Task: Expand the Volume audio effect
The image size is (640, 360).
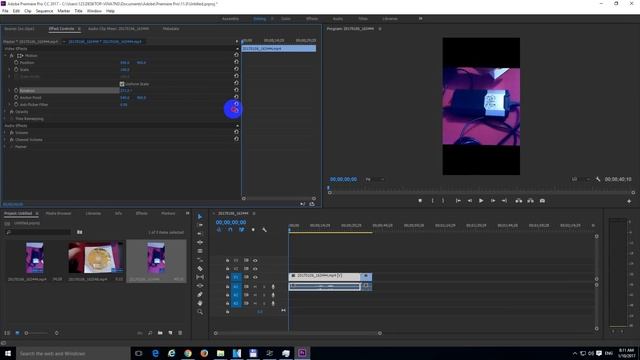Action: (5, 132)
